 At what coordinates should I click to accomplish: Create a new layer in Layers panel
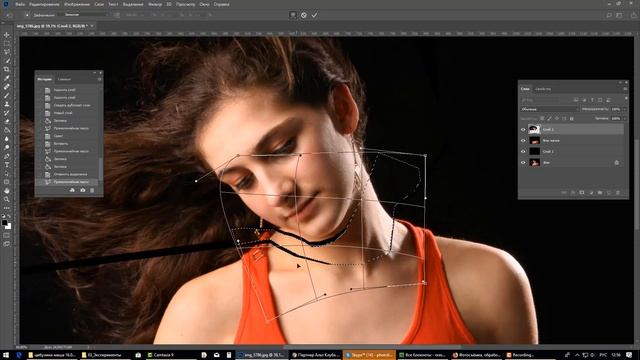click(609, 193)
